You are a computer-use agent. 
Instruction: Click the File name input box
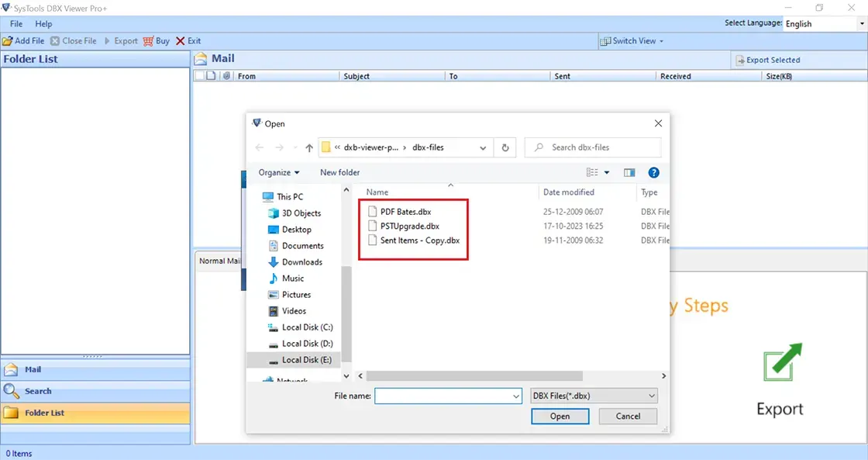point(443,396)
